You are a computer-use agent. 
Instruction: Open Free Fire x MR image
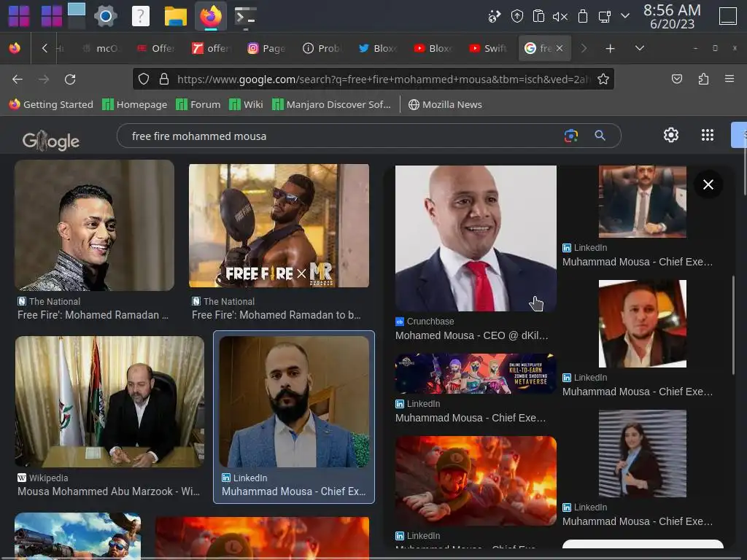279,226
